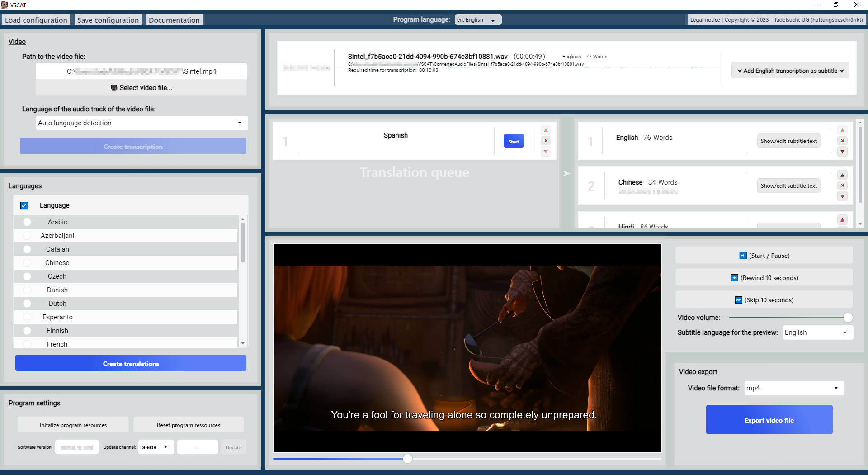868x475 pixels.
Task: Expand the Video file format dropdown
Action: 794,388
